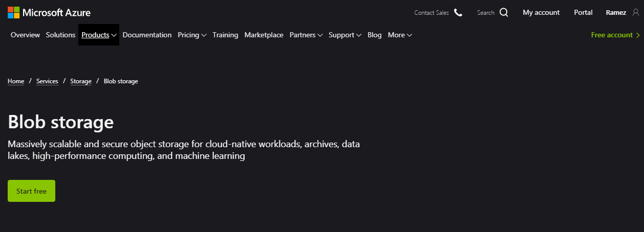Open the Partners dropdown menu

click(x=306, y=35)
